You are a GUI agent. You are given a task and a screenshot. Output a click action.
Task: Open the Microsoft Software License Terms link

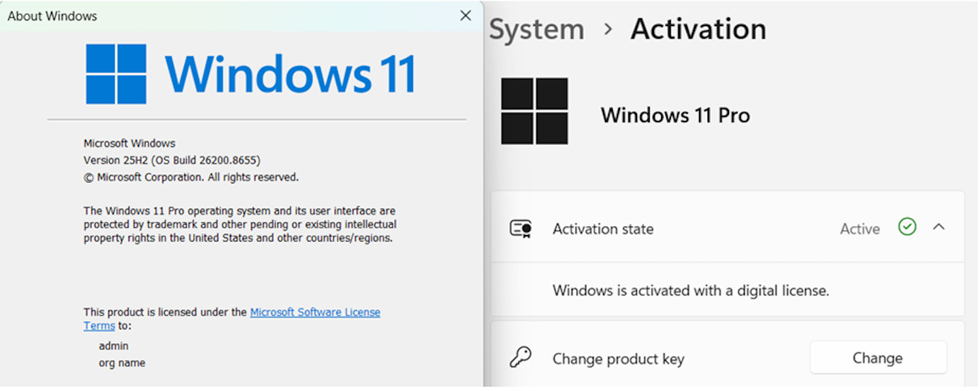[x=232, y=319]
